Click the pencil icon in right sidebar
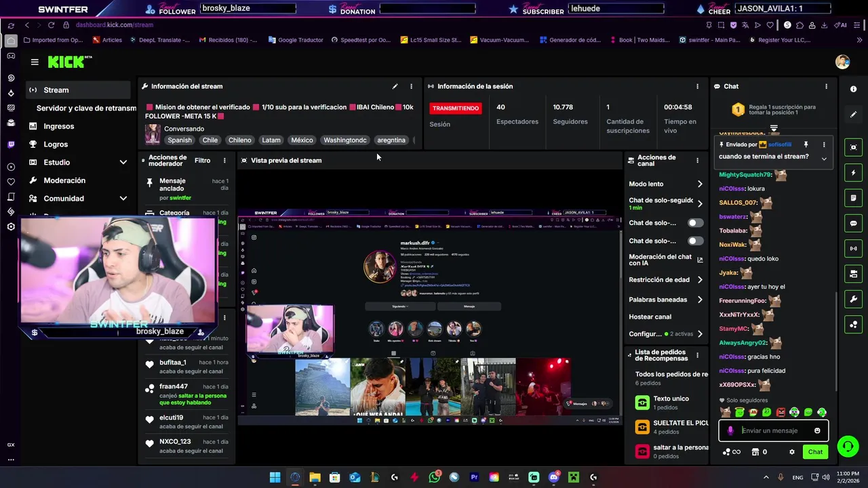 pyautogui.click(x=853, y=114)
